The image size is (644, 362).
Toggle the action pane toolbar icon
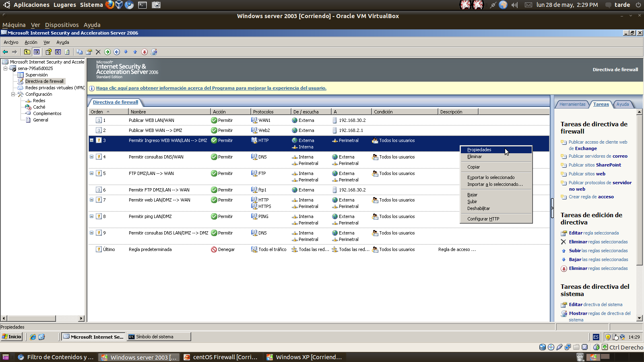[58, 52]
